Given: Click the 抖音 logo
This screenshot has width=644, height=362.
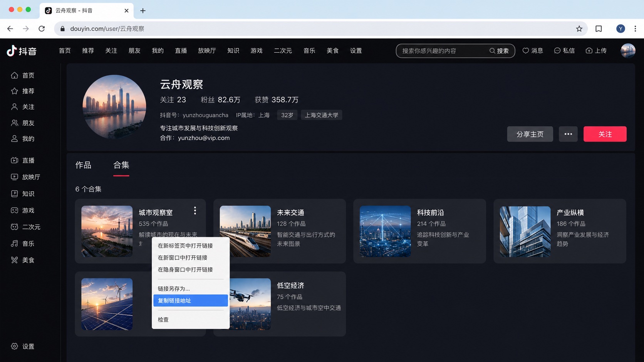Looking at the screenshot, I should (x=22, y=50).
